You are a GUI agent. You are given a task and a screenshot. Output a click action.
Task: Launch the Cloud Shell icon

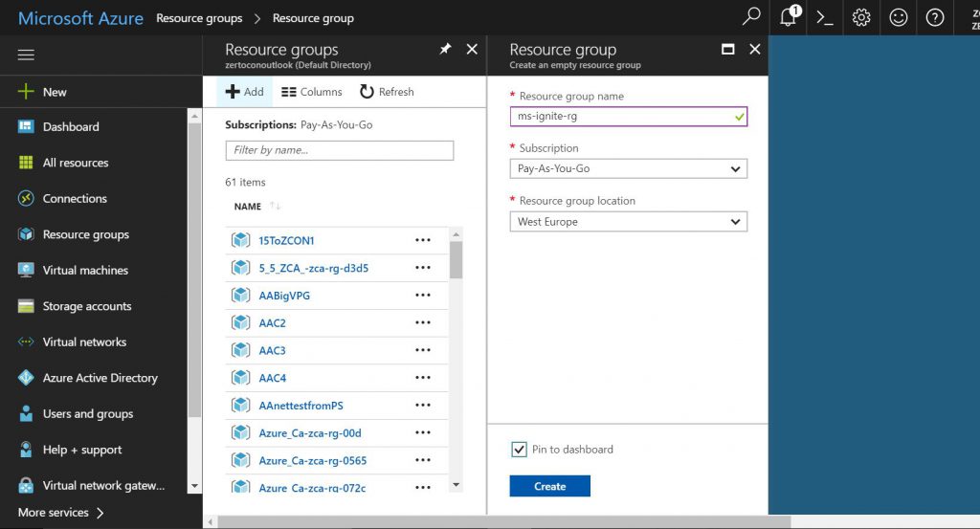(824, 17)
